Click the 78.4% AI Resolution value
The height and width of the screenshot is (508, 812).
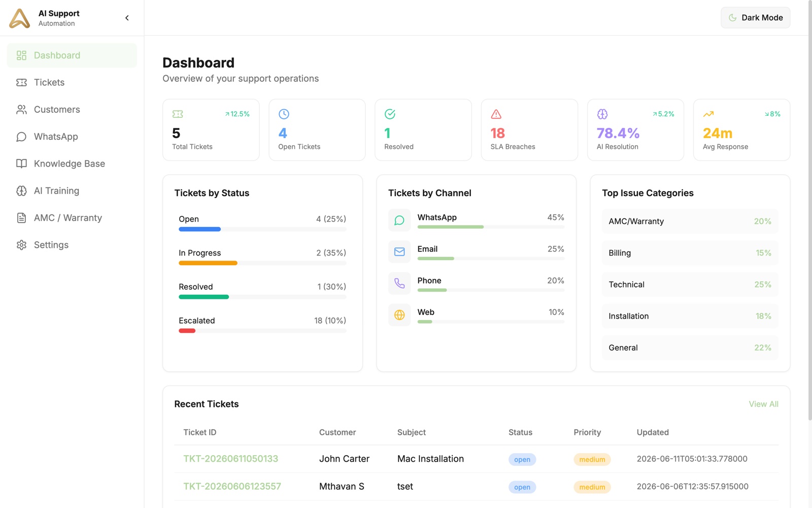[x=618, y=133]
